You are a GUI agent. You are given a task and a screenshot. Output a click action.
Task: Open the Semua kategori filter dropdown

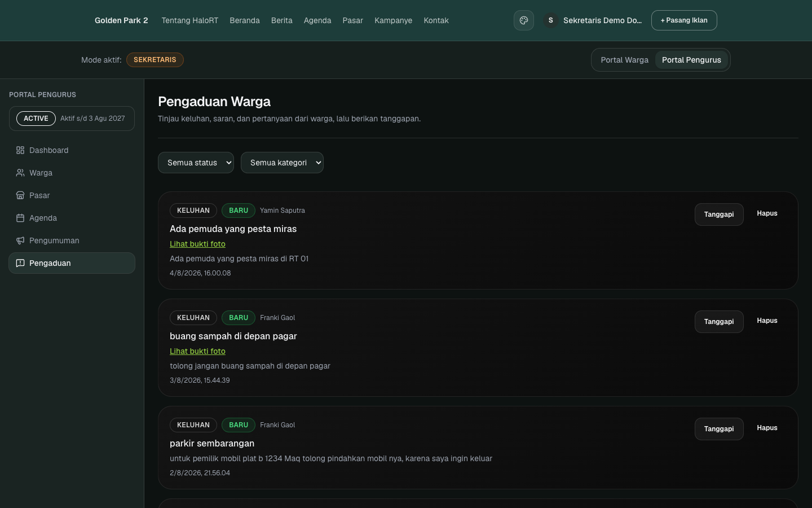tap(282, 163)
